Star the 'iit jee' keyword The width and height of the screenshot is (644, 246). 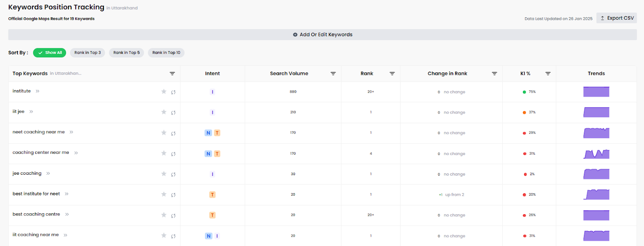pos(164,112)
